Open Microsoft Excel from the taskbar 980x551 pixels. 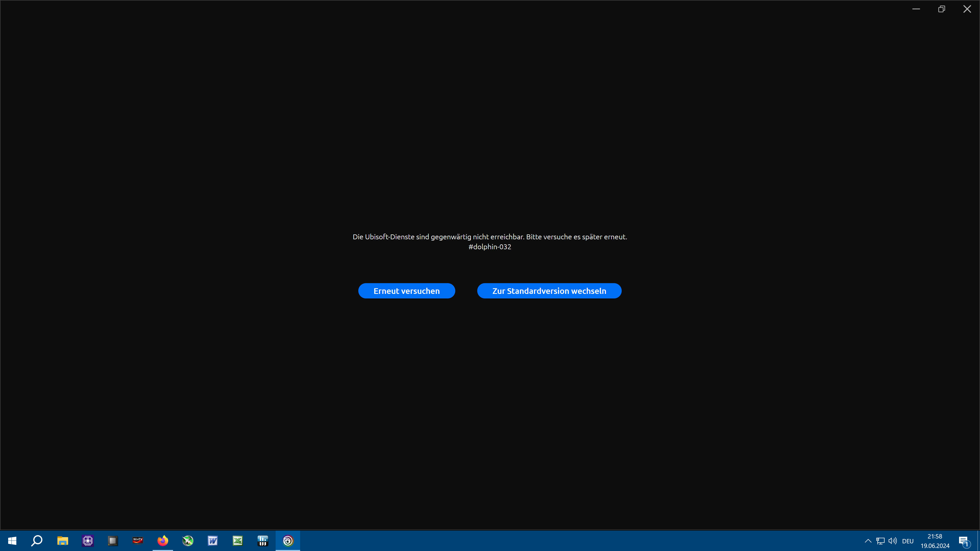pyautogui.click(x=237, y=540)
